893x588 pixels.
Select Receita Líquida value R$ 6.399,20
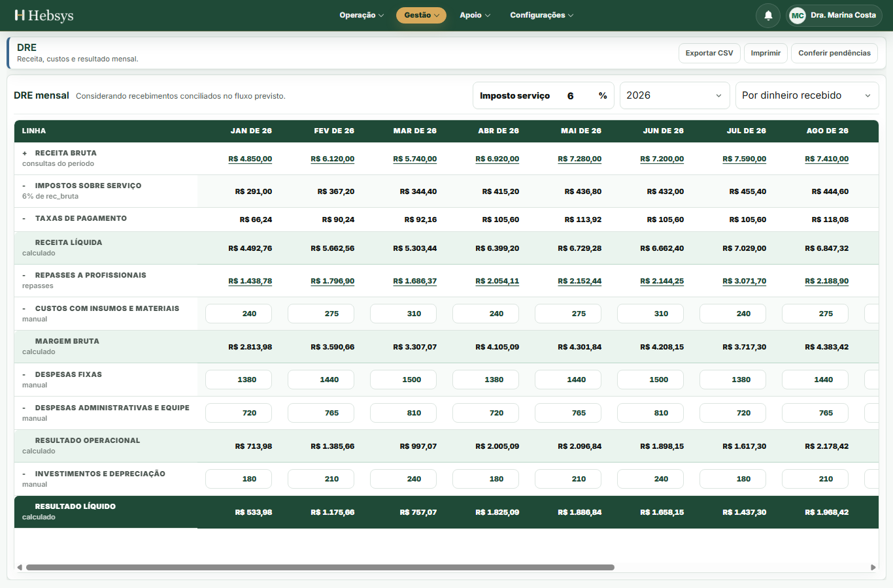point(497,248)
